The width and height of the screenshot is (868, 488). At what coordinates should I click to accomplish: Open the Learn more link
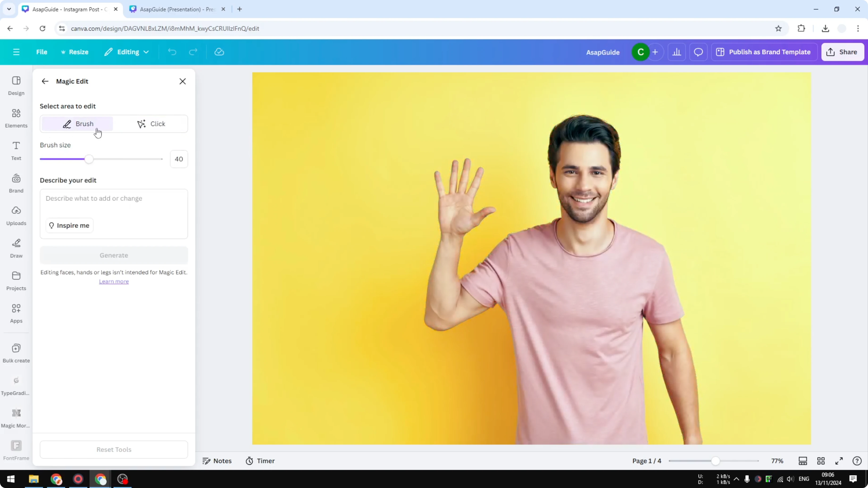114,281
